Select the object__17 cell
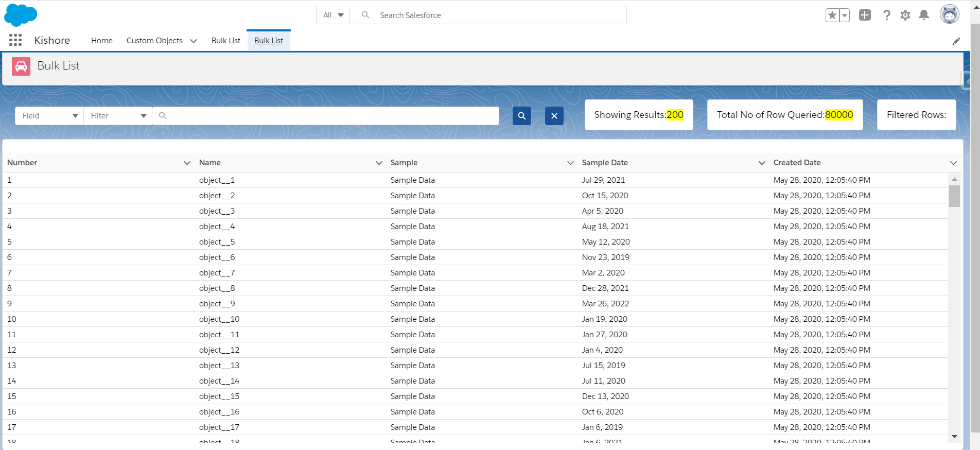 (x=219, y=427)
